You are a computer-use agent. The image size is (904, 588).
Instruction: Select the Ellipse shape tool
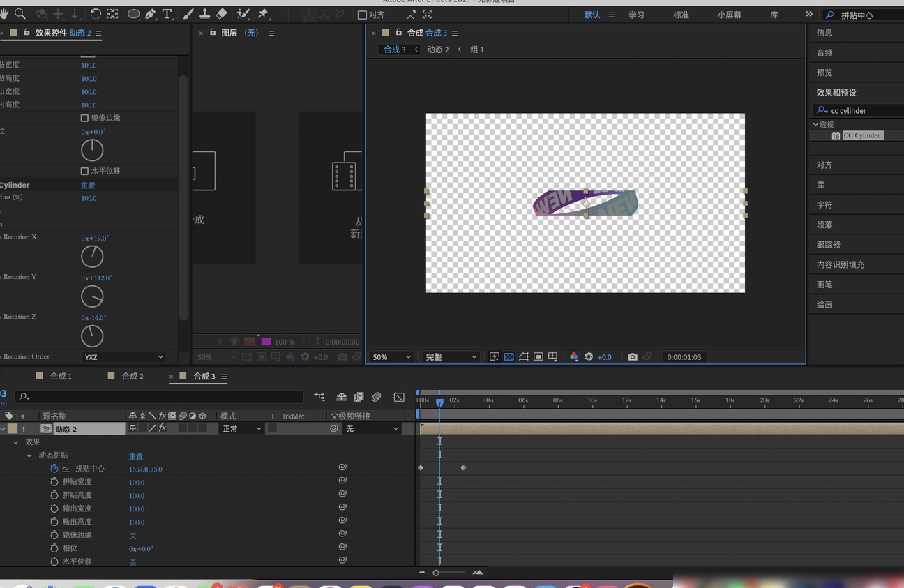coord(133,14)
